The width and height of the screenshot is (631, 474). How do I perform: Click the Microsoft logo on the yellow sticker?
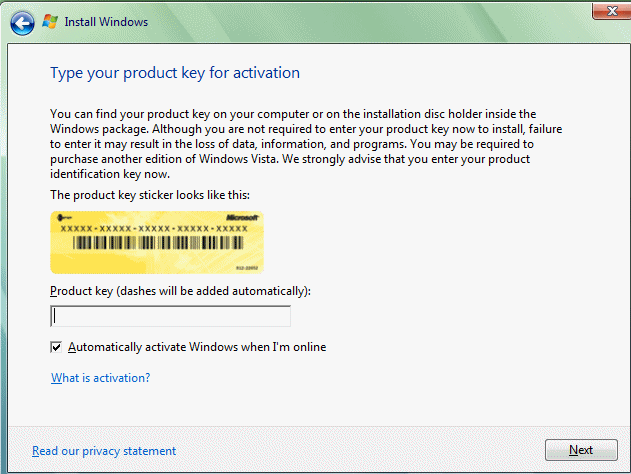click(x=242, y=218)
